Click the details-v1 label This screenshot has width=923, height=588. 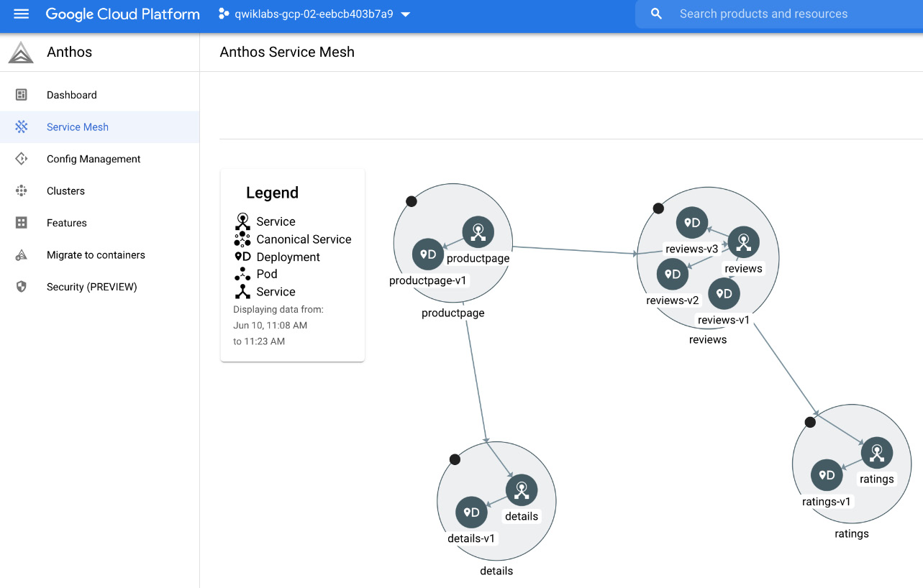[471, 538]
